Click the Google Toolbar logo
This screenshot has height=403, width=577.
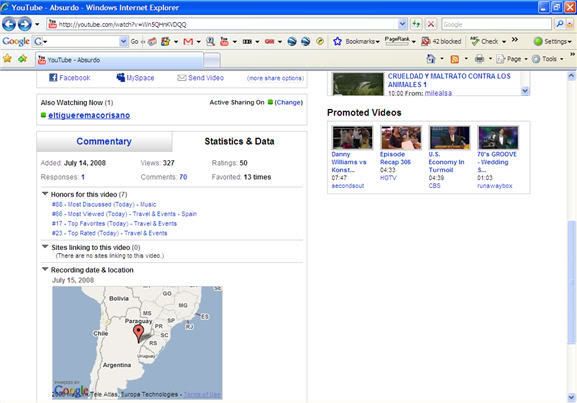tap(15, 41)
